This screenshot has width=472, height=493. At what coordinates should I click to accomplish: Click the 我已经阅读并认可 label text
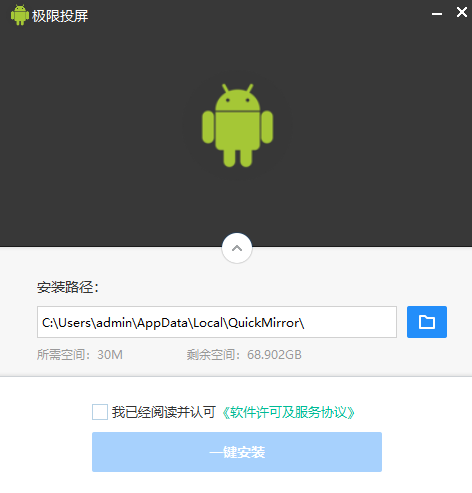click(x=164, y=412)
